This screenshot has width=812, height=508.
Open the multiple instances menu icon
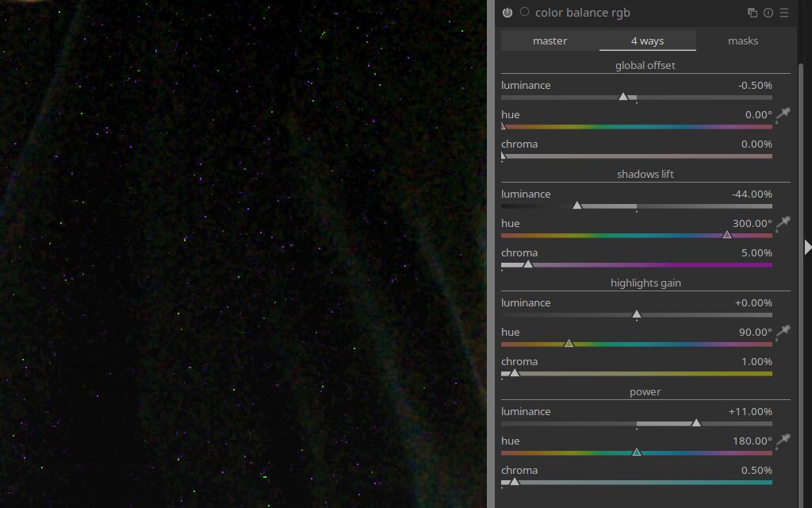tap(753, 13)
